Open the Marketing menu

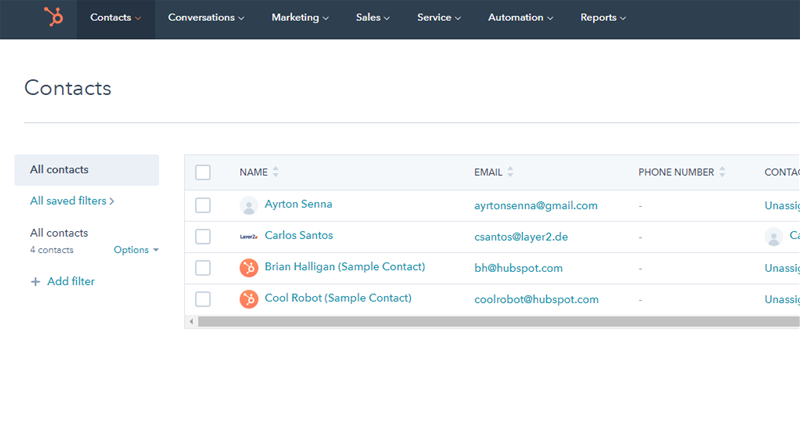point(300,18)
